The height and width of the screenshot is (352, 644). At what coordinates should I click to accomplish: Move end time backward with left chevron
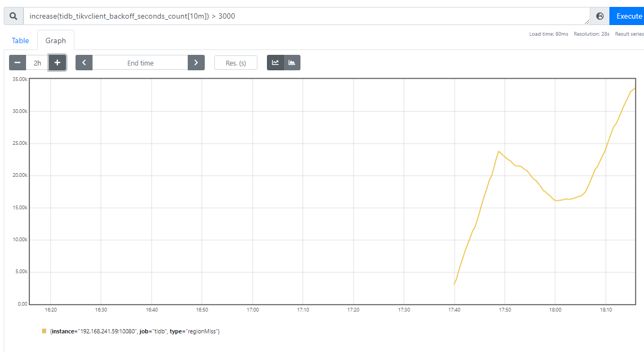tap(84, 63)
